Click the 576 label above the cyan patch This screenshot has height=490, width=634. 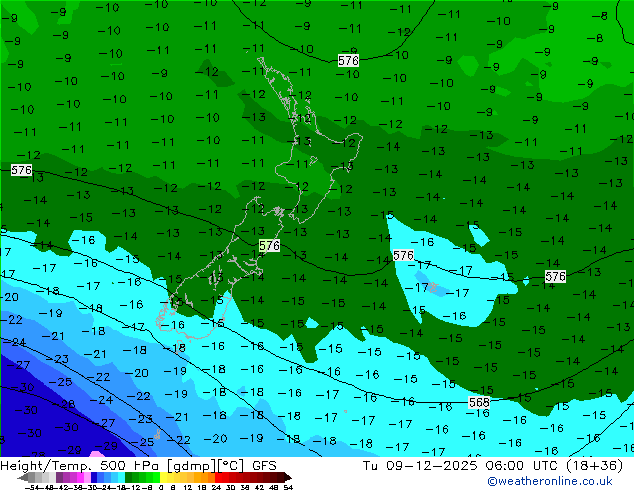403,256
